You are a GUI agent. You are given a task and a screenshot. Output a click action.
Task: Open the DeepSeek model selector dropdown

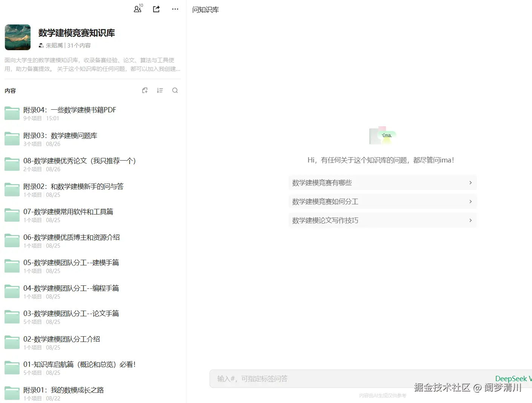point(513,378)
